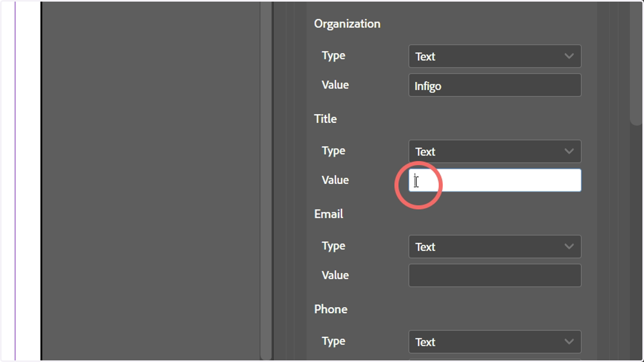Click the Value label under Organization
Screen dimensions: 644x362
tap(335, 85)
